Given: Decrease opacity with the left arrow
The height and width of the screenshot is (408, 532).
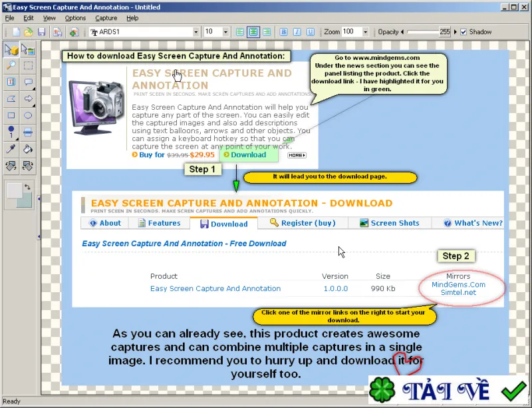Looking at the screenshot, I should point(402,32).
